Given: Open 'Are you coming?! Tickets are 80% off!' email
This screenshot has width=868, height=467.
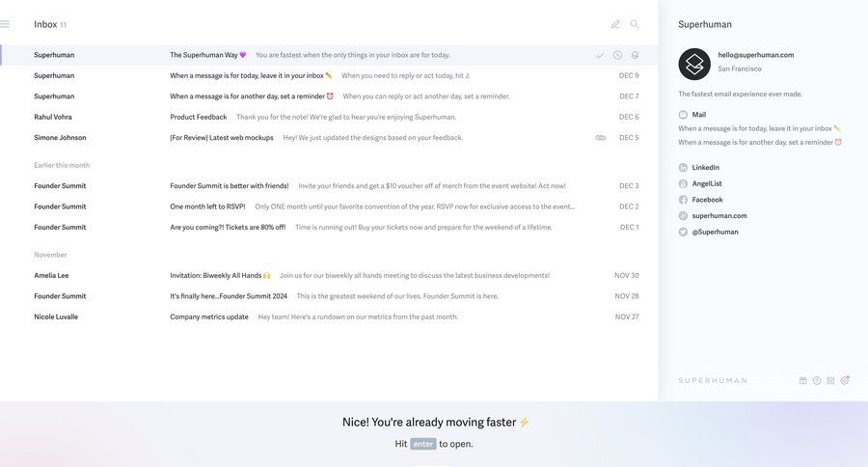Looking at the screenshot, I should (330, 227).
